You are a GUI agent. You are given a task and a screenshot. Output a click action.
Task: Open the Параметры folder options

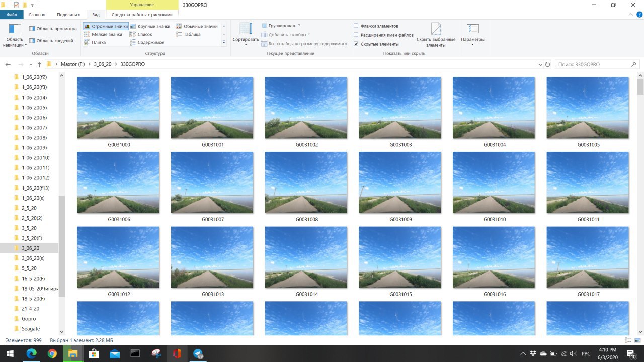[x=472, y=35]
